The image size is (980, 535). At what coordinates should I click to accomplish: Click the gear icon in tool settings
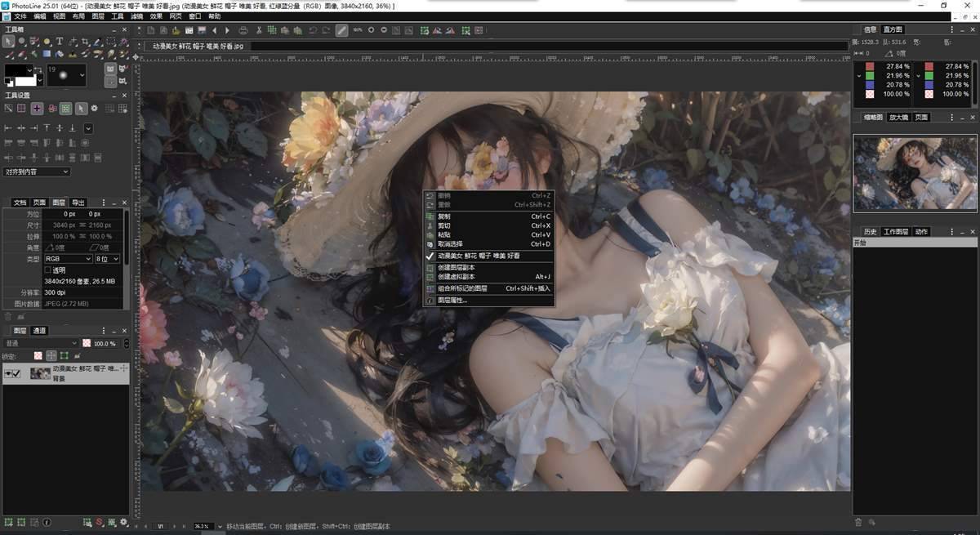tap(94, 108)
